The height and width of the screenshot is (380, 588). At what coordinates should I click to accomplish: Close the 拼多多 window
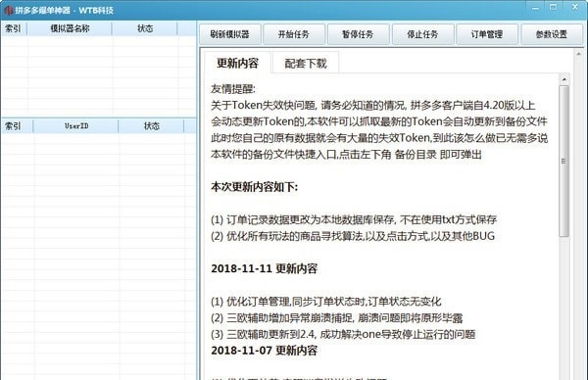click(x=575, y=7)
